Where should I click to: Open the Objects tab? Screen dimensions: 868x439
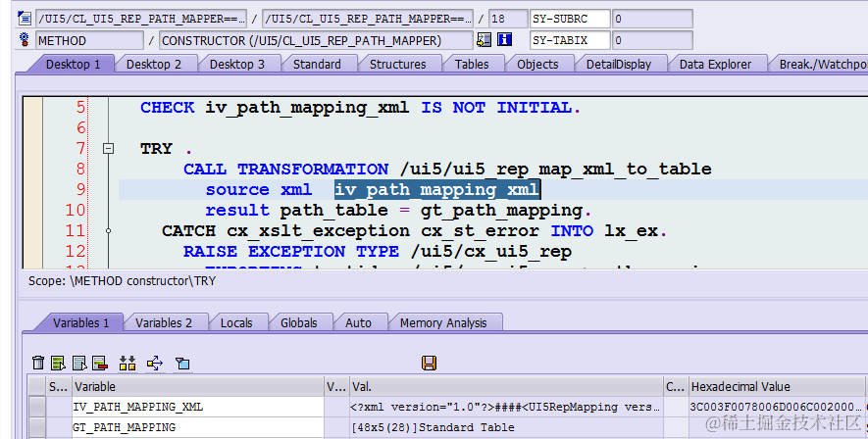tap(537, 64)
